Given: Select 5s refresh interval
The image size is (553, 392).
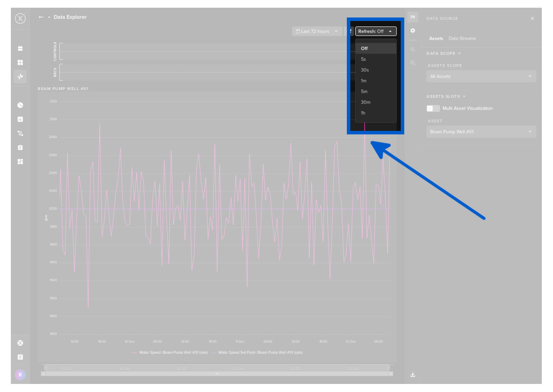Looking at the screenshot, I should pyautogui.click(x=376, y=59).
